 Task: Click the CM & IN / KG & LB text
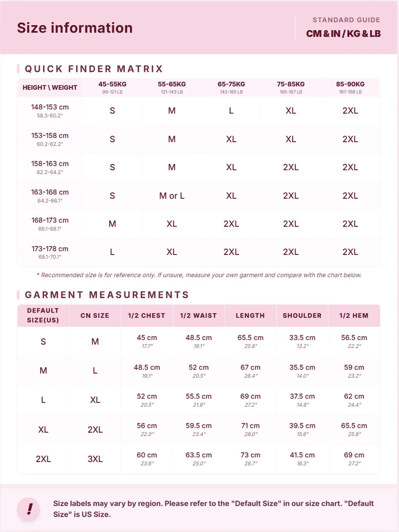click(343, 34)
